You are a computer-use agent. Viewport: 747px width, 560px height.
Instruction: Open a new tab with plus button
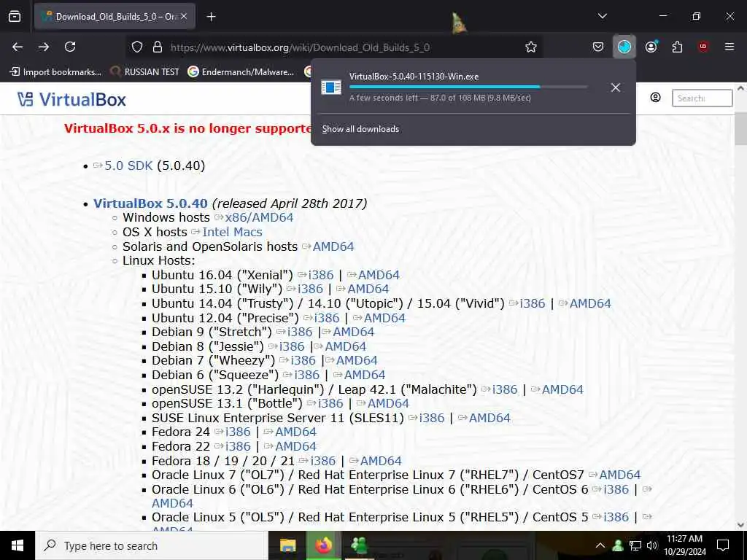pos(211,17)
